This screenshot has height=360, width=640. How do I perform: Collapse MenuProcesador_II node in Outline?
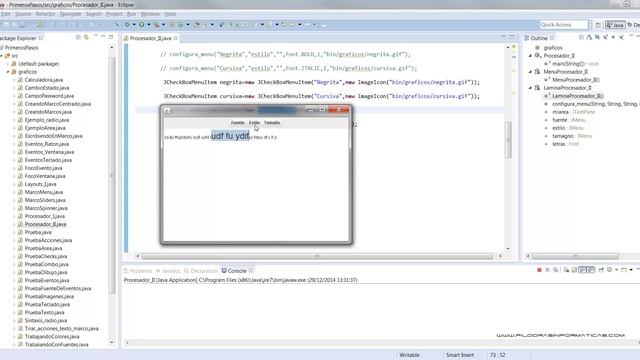tap(531, 71)
